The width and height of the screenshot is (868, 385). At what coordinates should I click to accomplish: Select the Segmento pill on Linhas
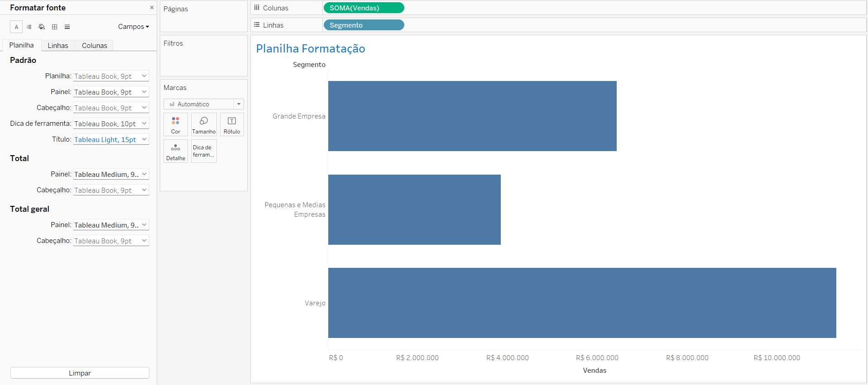click(x=364, y=25)
